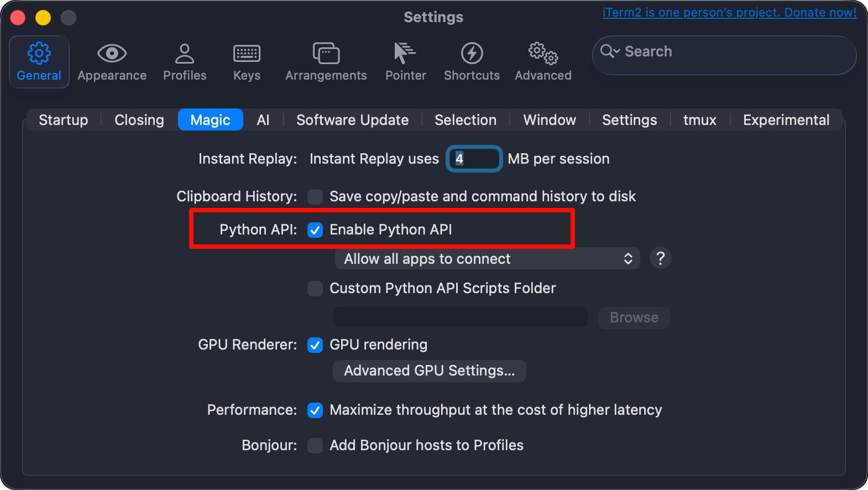Turn off GPU rendering checkbox
The image size is (868, 490).
coord(315,345)
